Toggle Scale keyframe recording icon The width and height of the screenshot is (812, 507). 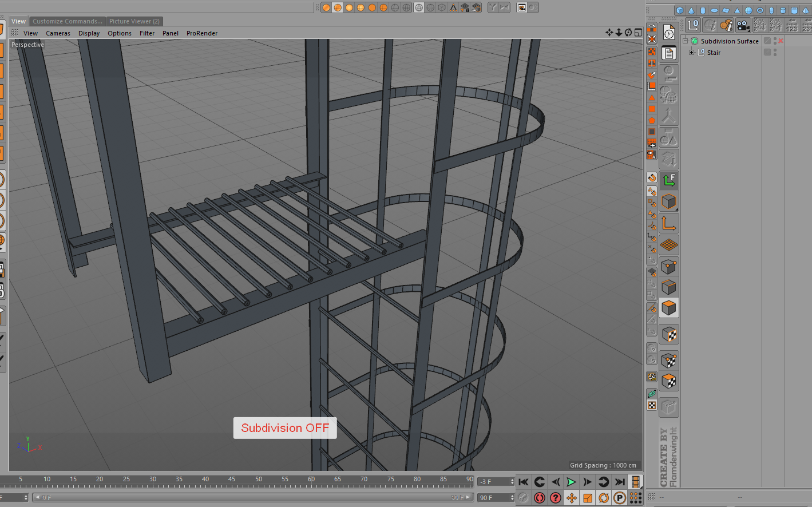(588, 498)
